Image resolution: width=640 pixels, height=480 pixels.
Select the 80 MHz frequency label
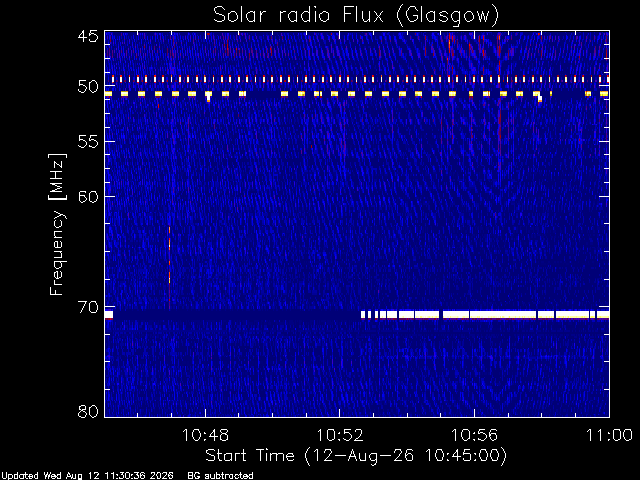click(88, 411)
